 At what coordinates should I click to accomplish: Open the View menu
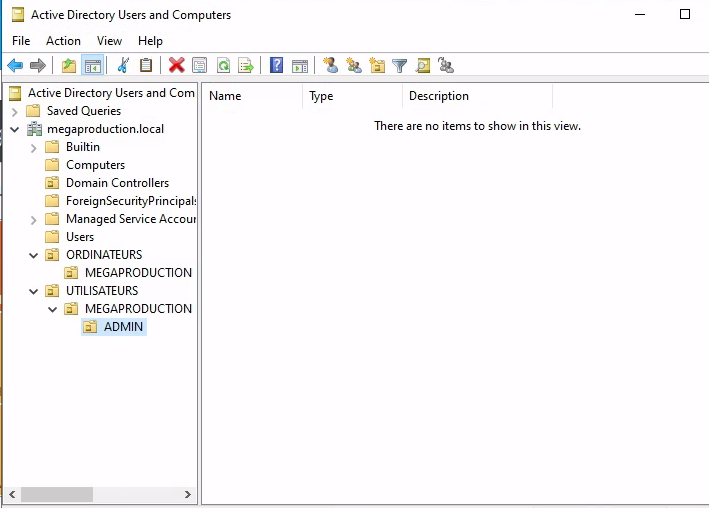(109, 41)
